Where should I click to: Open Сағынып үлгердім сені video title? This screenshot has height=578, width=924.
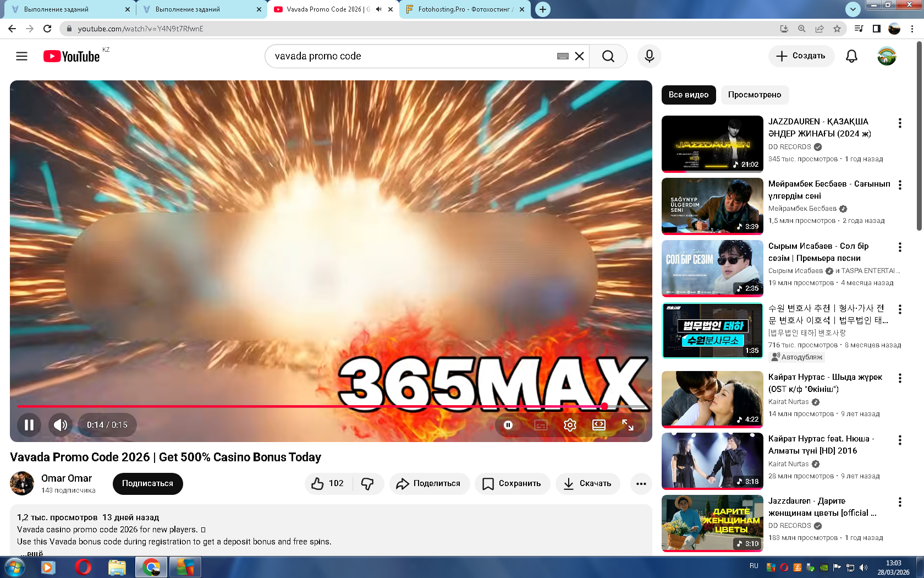(829, 190)
